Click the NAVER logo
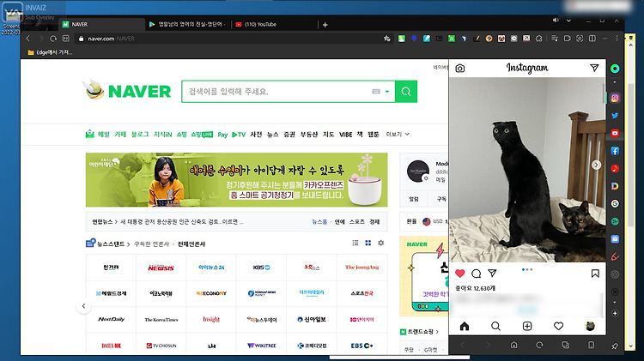Viewport: 644px width, 361px height. click(x=140, y=91)
